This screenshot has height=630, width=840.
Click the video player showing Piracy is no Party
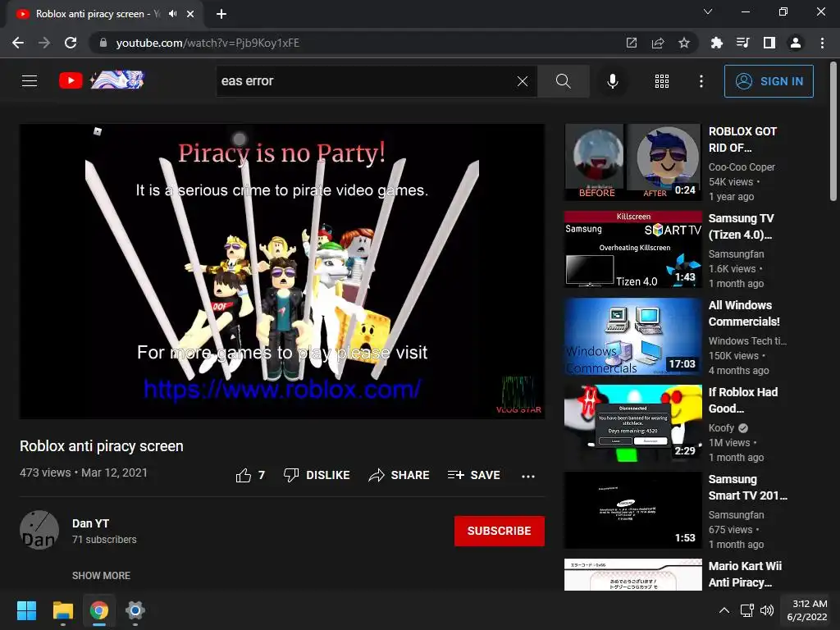click(x=282, y=272)
